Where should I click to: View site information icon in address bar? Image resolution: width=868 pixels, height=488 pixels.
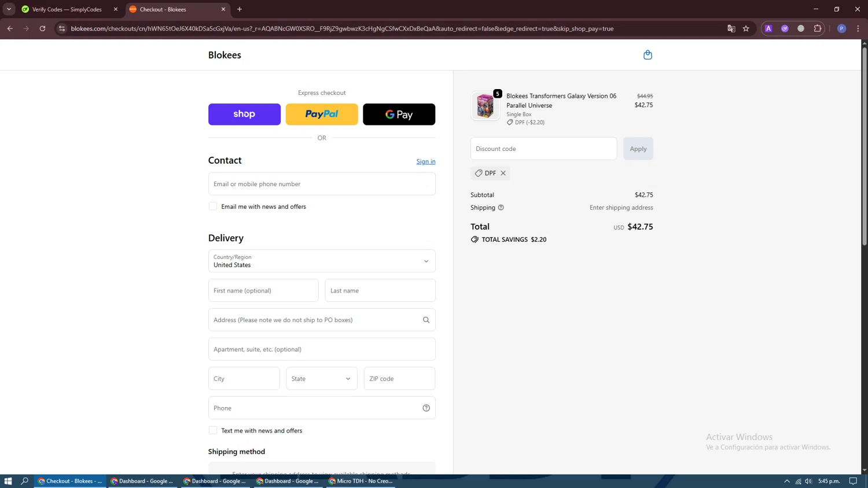pyautogui.click(x=62, y=28)
